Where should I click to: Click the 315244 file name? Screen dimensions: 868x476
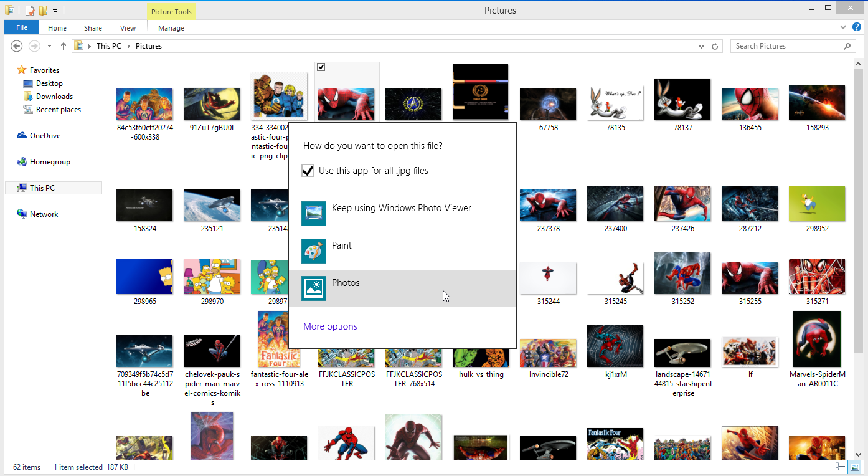[548, 302]
